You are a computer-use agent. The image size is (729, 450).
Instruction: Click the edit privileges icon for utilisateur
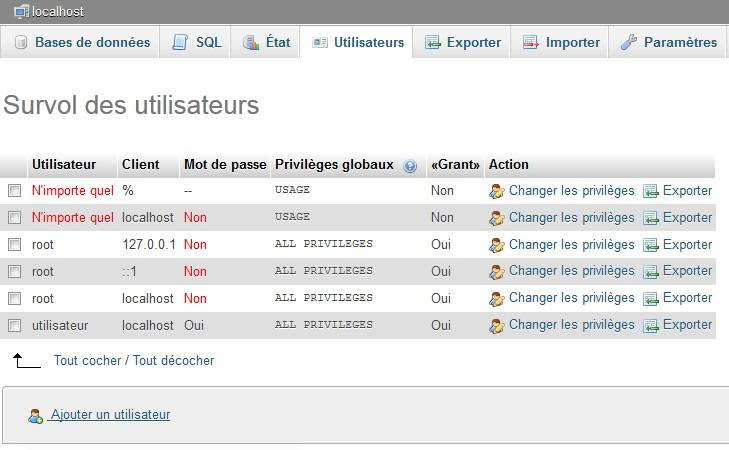tap(497, 325)
